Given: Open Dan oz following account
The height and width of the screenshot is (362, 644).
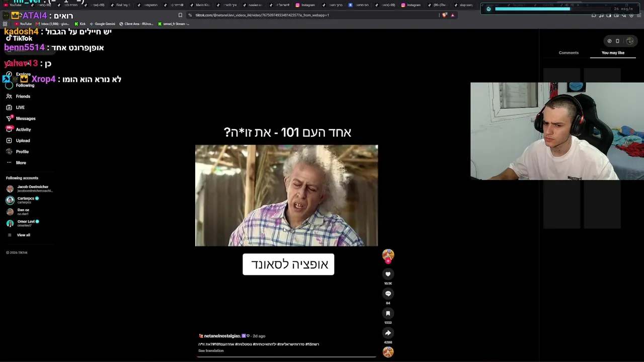Looking at the screenshot, I should 18,212.
